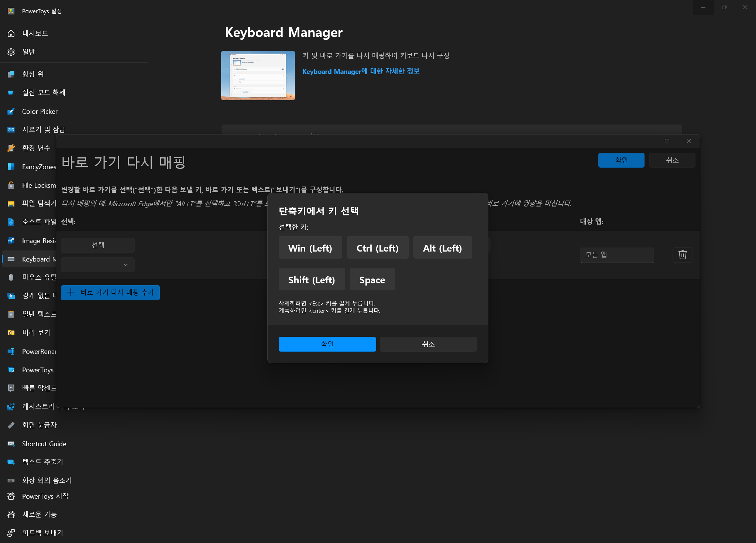This screenshot has width=756, height=543.
Task: Click the Keyboard Manager preview thumbnail
Action: [258, 75]
